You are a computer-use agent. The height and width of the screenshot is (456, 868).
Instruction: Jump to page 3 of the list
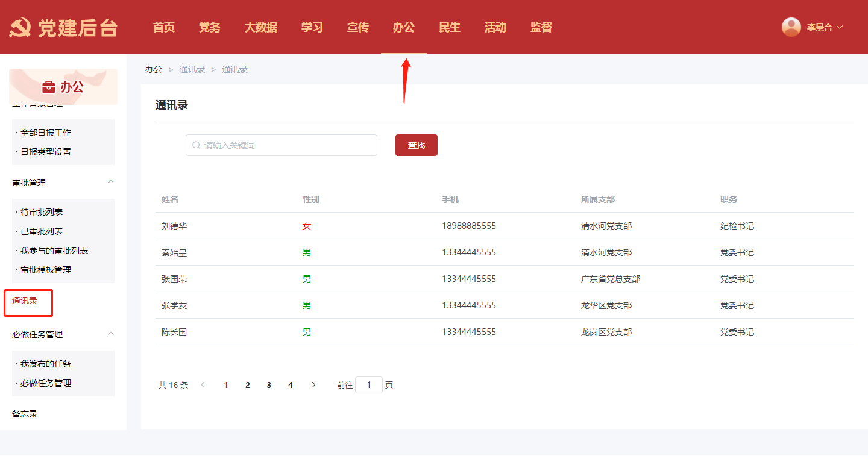(x=269, y=385)
